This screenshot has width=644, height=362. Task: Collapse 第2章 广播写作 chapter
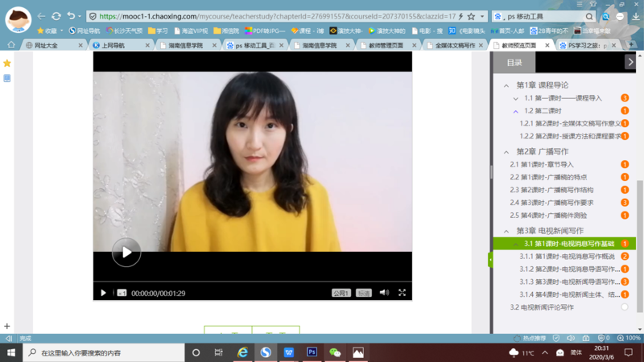(x=506, y=152)
